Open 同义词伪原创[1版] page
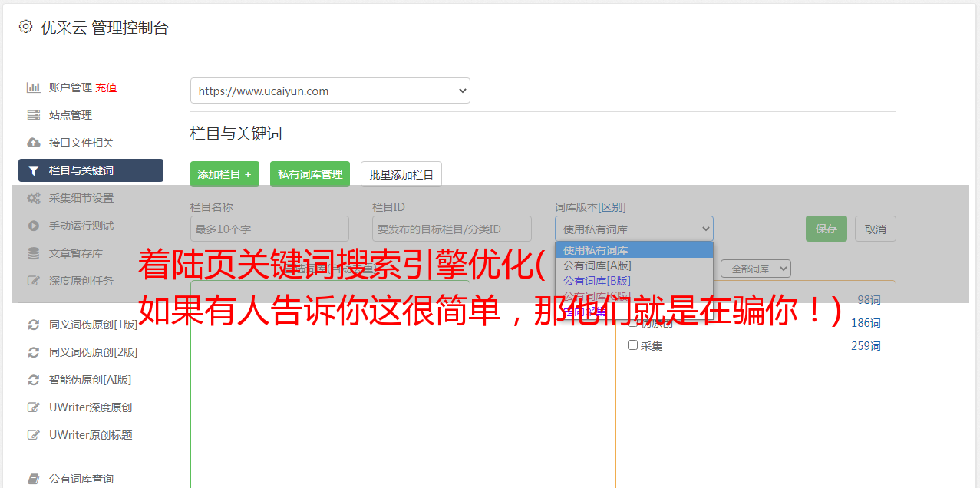The width and height of the screenshot is (980, 488). point(94,325)
